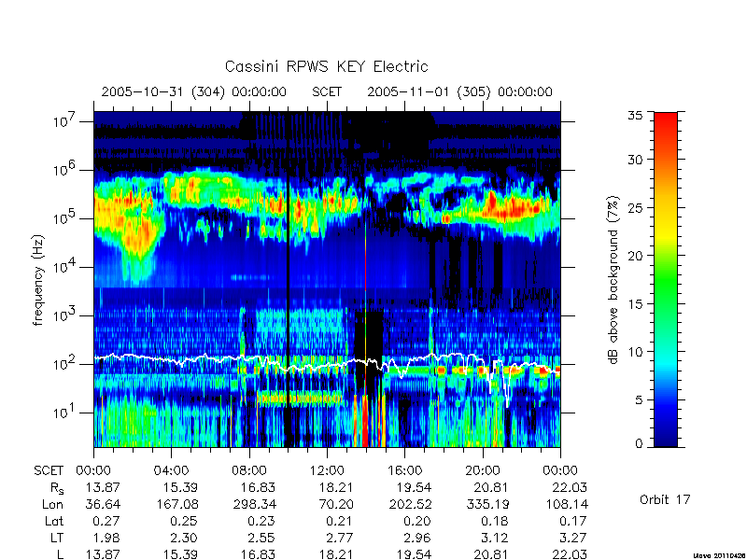Click the 10^3 frequency tick label
Viewport: 747px width, 560px height.
click(x=64, y=315)
